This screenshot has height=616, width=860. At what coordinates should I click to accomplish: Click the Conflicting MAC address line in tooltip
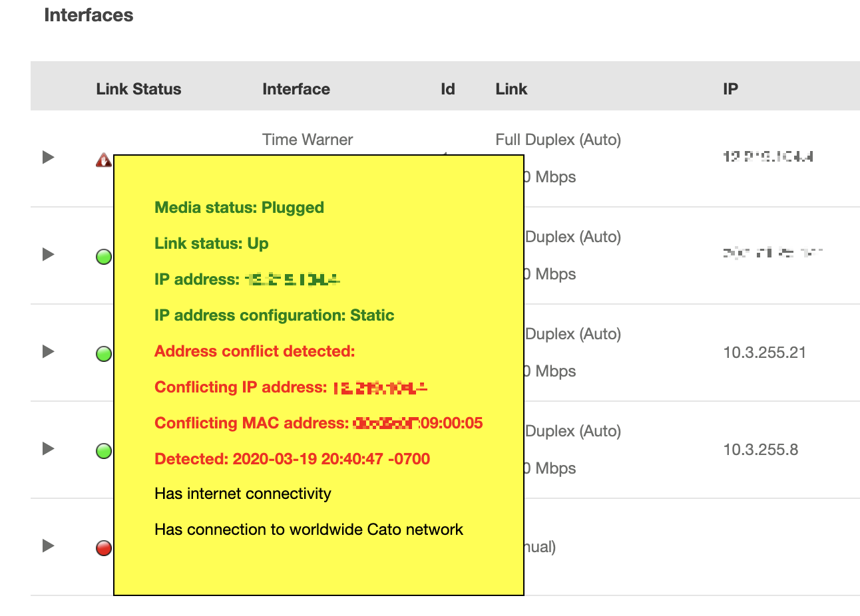pos(318,423)
